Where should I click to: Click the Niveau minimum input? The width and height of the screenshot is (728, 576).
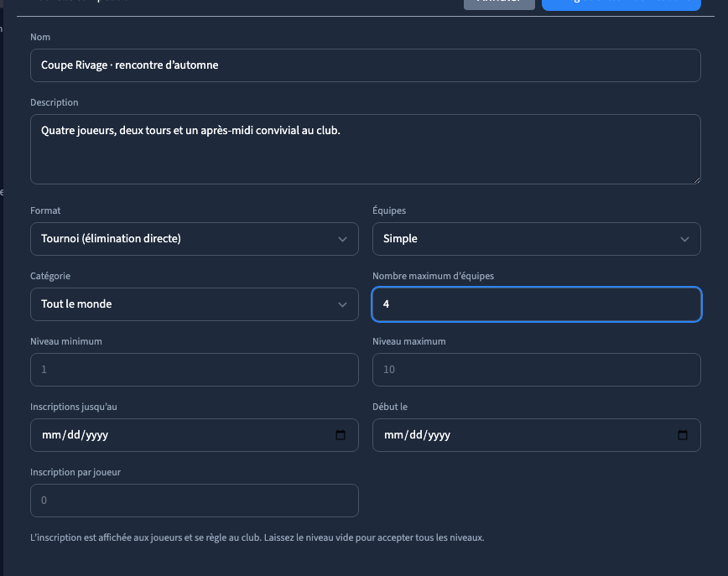195,370
